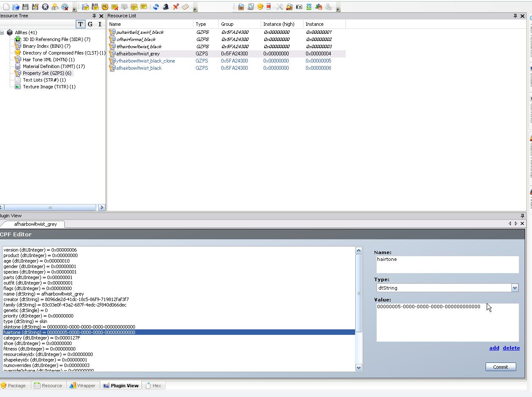
Task: Click the Close package round X icon
Action: (45, 7)
